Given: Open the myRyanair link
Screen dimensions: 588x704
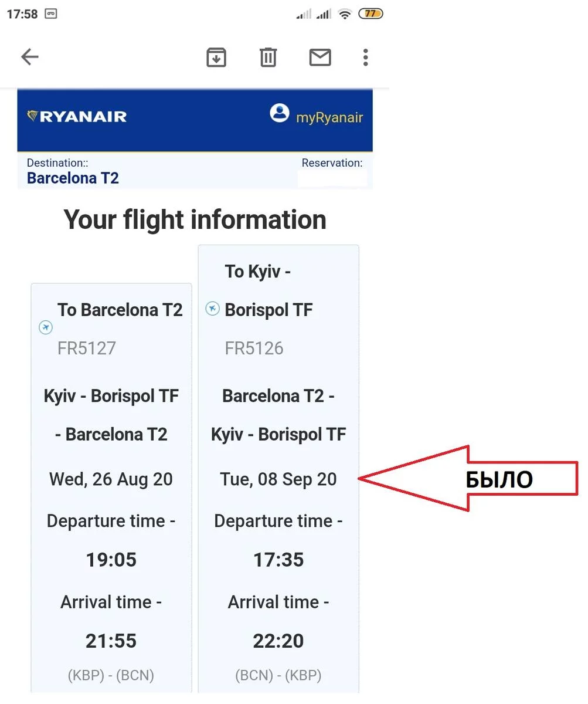Looking at the screenshot, I should click(329, 117).
